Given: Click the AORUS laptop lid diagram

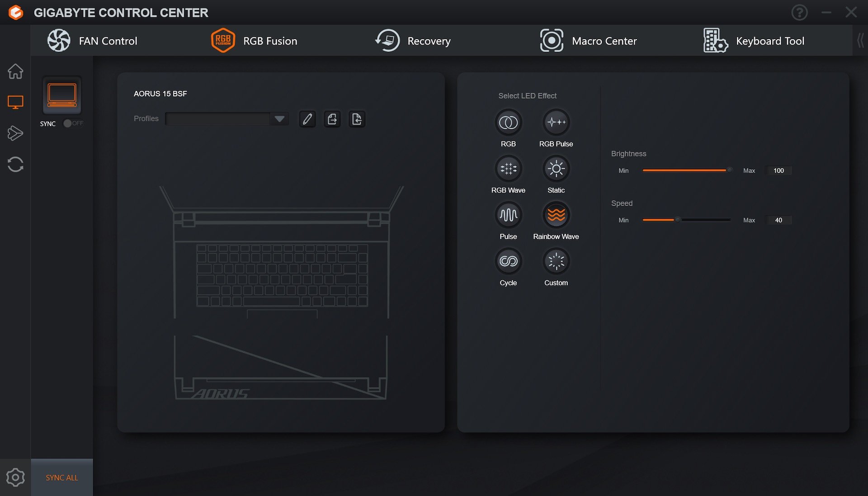Looking at the screenshot, I should [281, 368].
